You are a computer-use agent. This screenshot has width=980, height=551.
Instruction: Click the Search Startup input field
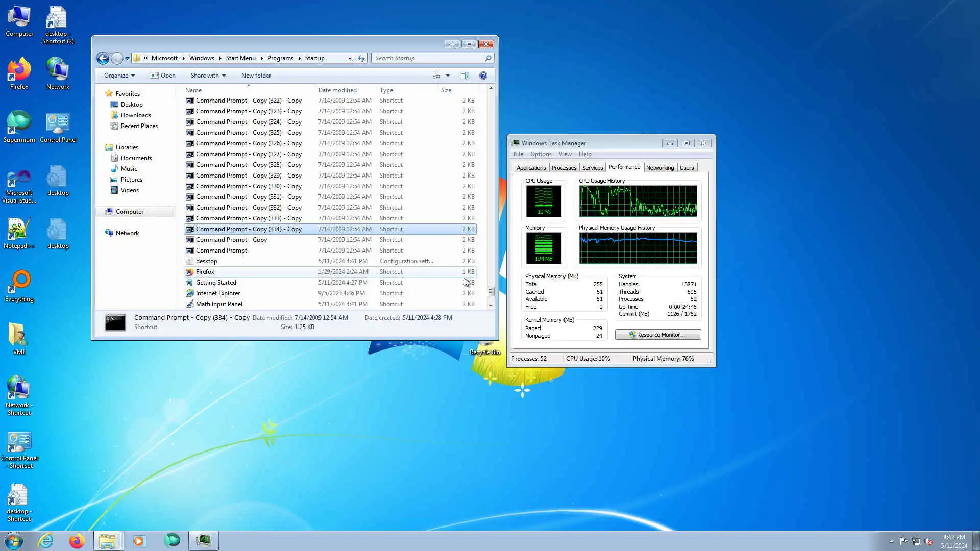click(x=429, y=58)
